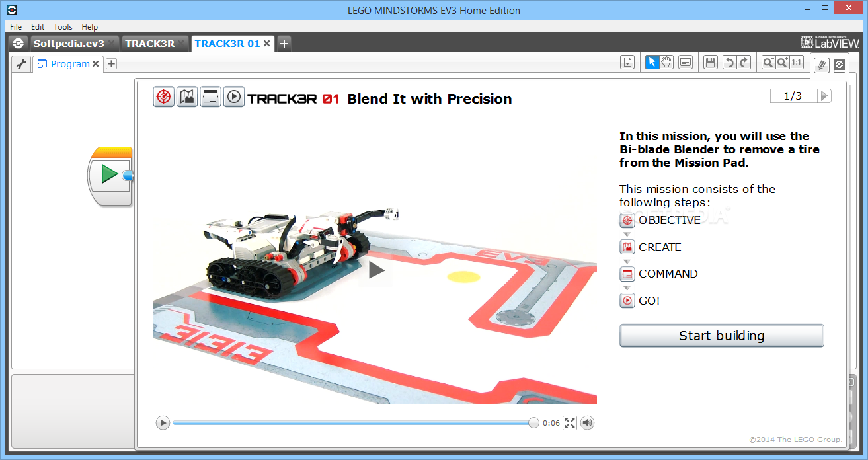Image resolution: width=868 pixels, height=460 pixels.
Task: Toggle the content panel eye icon
Action: click(x=839, y=65)
